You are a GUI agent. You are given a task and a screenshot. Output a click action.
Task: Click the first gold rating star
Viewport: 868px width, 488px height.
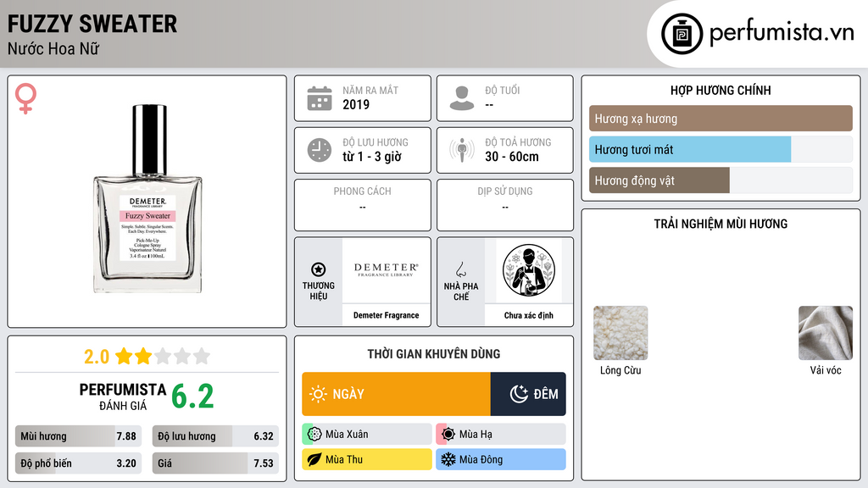[124, 356]
